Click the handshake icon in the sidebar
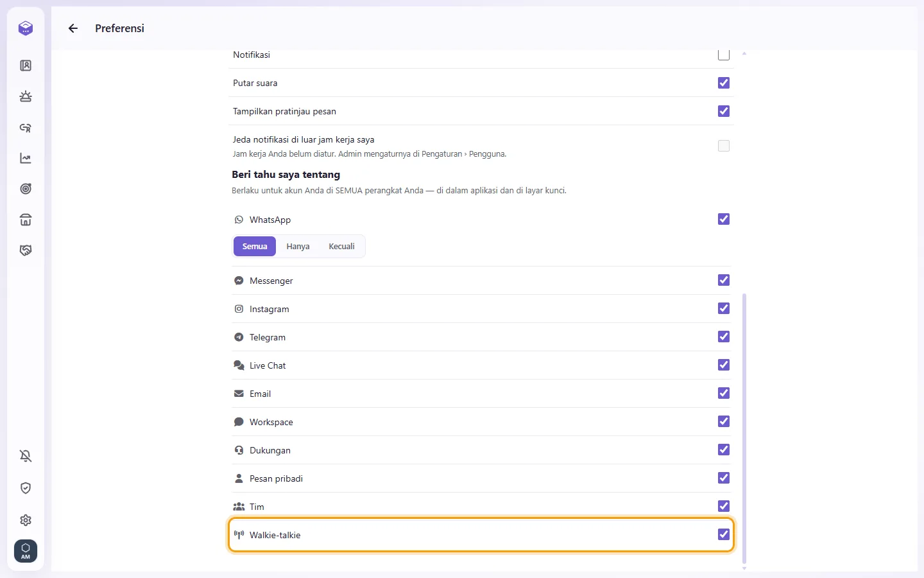The width and height of the screenshot is (924, 578). (26, 250)
